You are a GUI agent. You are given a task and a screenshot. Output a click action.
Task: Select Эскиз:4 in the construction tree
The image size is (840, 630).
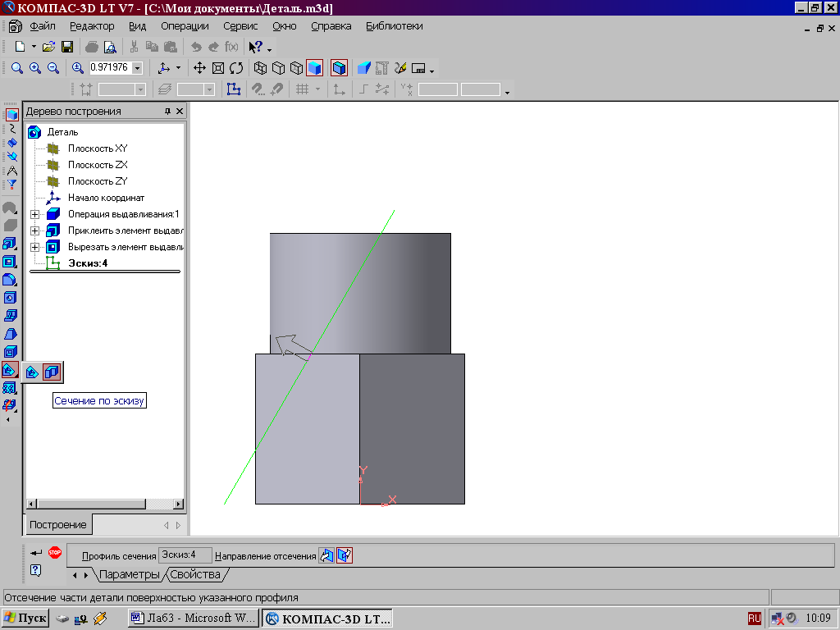point(88,263)
